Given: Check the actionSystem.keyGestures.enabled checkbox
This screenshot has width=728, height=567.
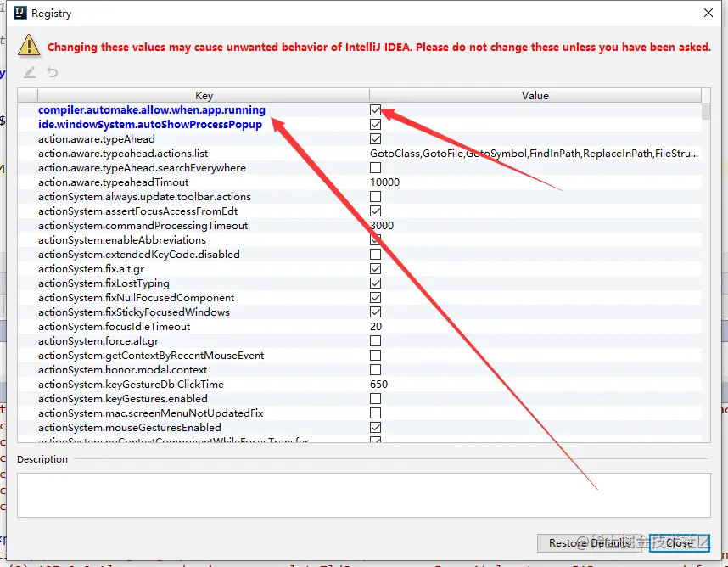Looking at the screenshot, I should tap(375, 398).
